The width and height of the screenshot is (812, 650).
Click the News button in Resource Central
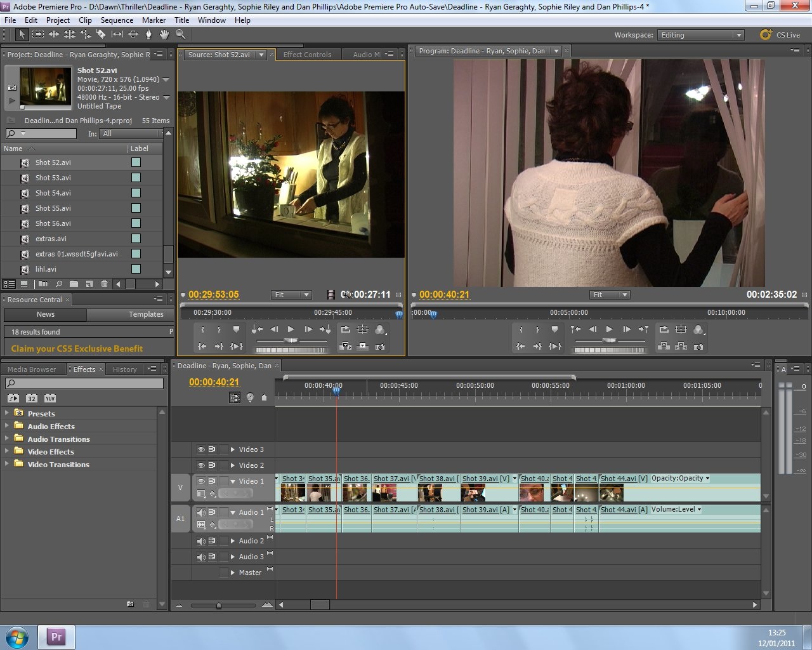(45, 314)
